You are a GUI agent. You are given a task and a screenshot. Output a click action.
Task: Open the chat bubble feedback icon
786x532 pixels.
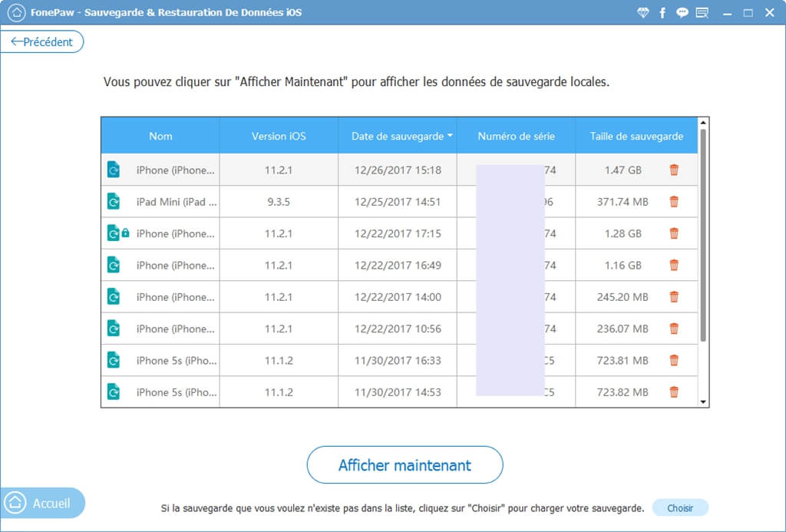(x=682, y=13)
